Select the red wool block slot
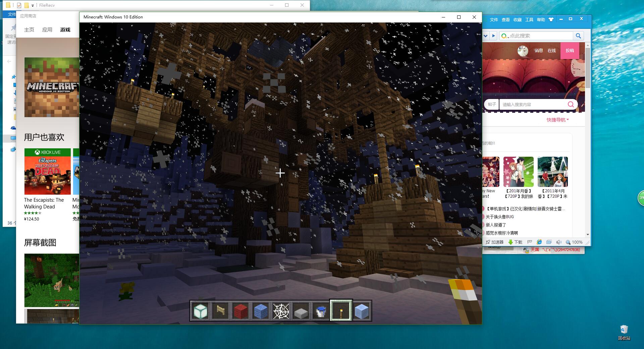 240,311
